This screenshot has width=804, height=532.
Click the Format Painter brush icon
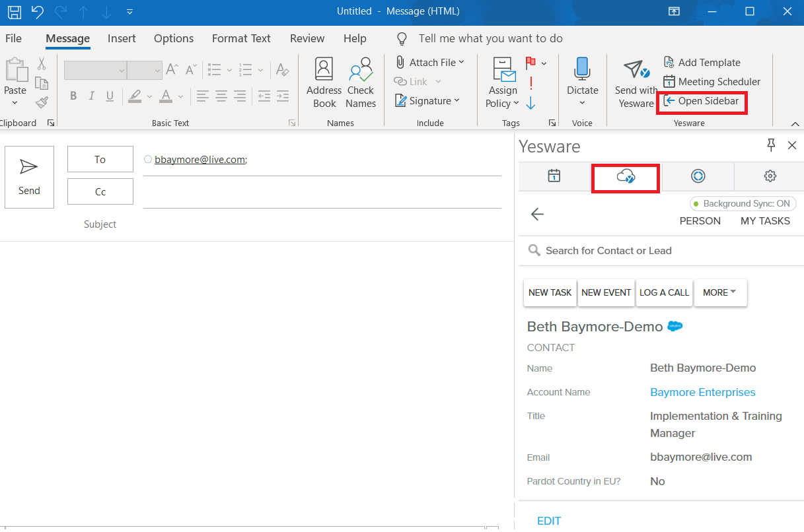(x=42, y=102)
